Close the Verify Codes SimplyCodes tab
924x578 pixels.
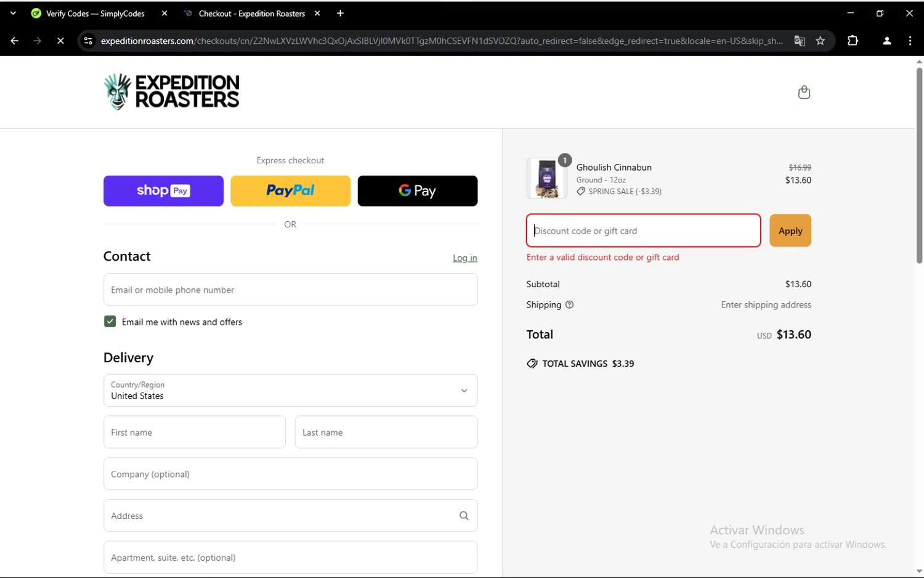click(x=164, y=14)
